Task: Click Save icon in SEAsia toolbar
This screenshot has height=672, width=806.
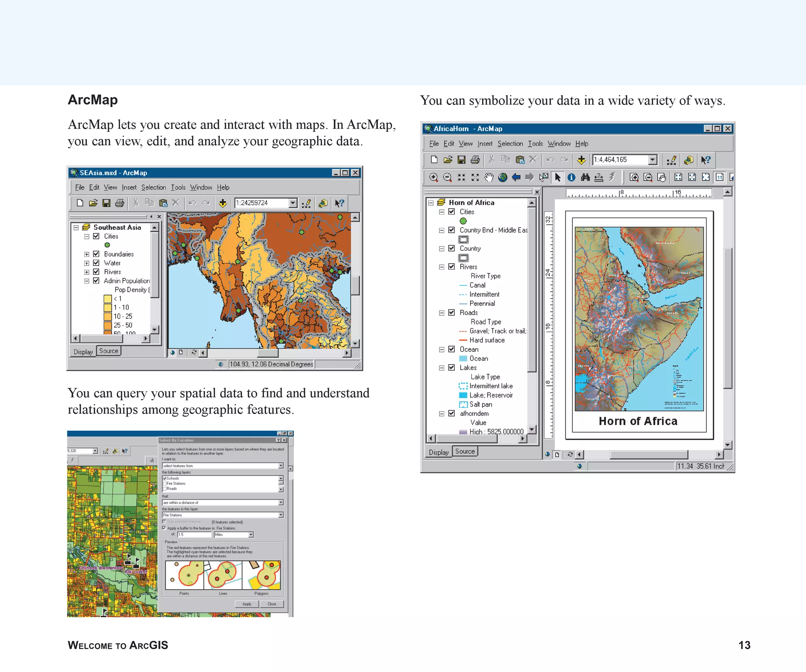Action: [x=106, y=203]
